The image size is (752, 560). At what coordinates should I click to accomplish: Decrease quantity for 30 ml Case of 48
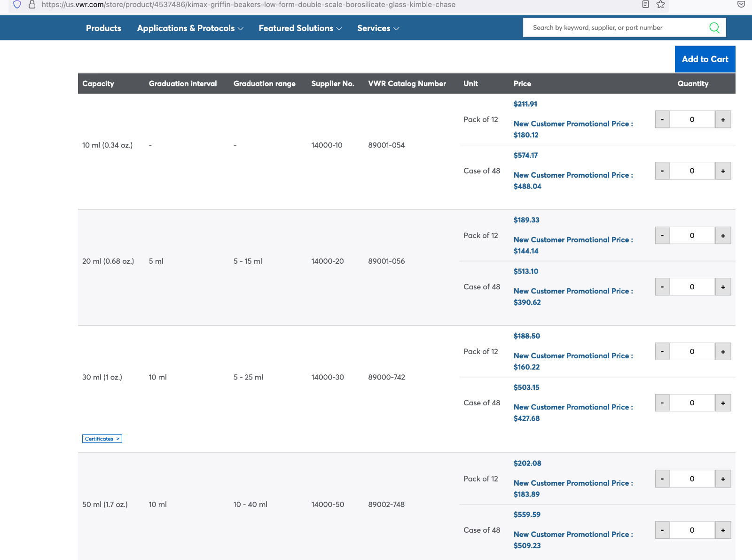[662, 403]
